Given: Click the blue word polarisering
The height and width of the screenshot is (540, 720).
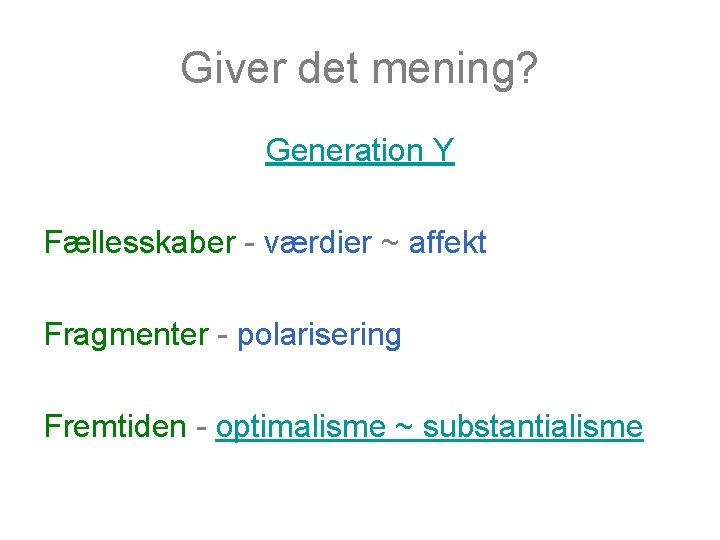Looking at the screenshot, I should tap(319, 335).
